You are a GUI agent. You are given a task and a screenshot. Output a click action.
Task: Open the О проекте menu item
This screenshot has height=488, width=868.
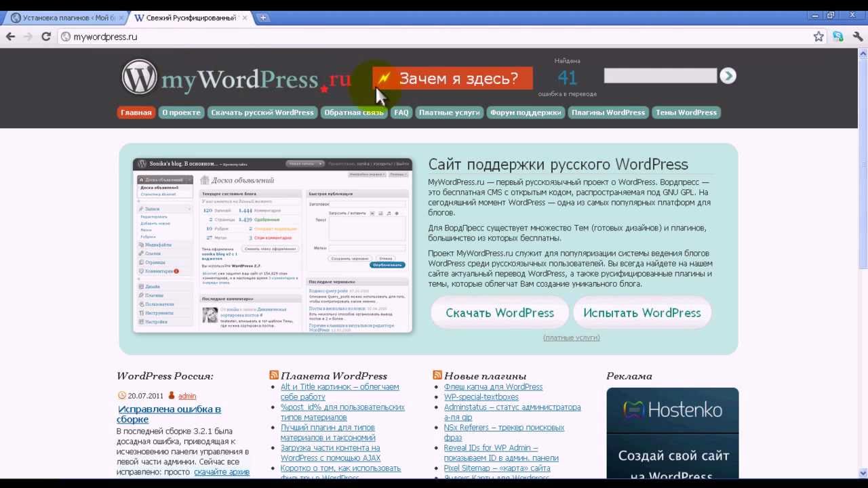click(x=181, y=113)
